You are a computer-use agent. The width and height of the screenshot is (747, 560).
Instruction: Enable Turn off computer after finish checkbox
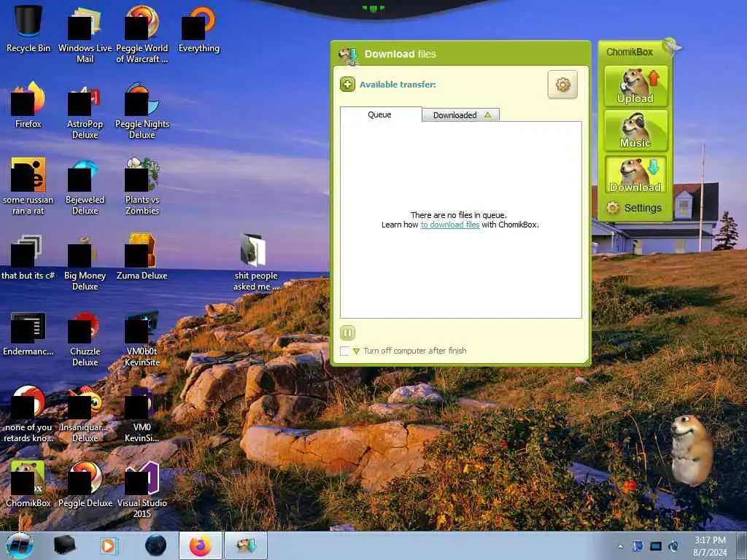point(344,351)
